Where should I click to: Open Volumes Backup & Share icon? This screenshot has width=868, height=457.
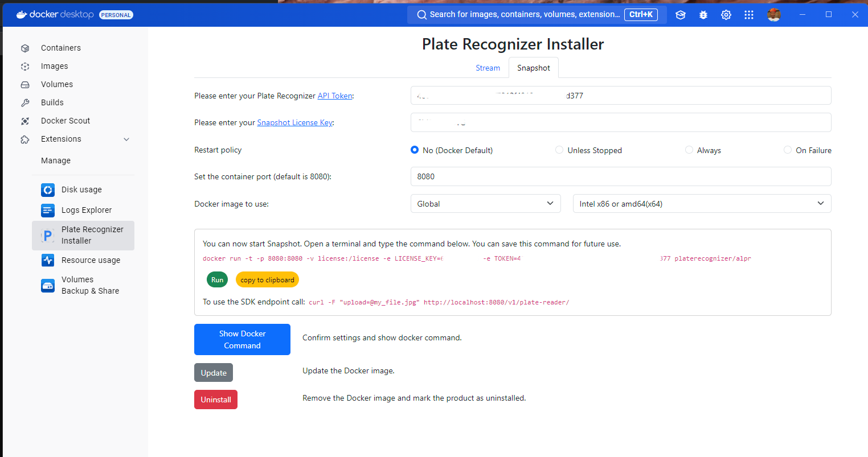[x=48, y=285]
